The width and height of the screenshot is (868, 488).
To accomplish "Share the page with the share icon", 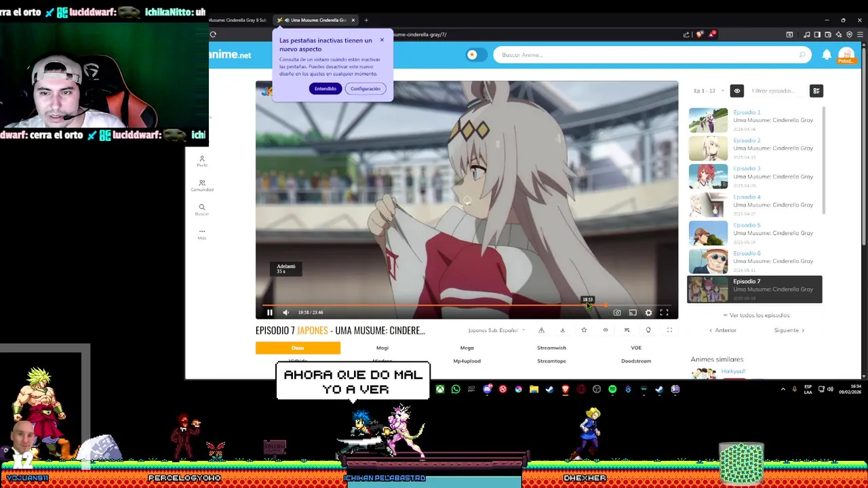I will [x=686, y=35].
